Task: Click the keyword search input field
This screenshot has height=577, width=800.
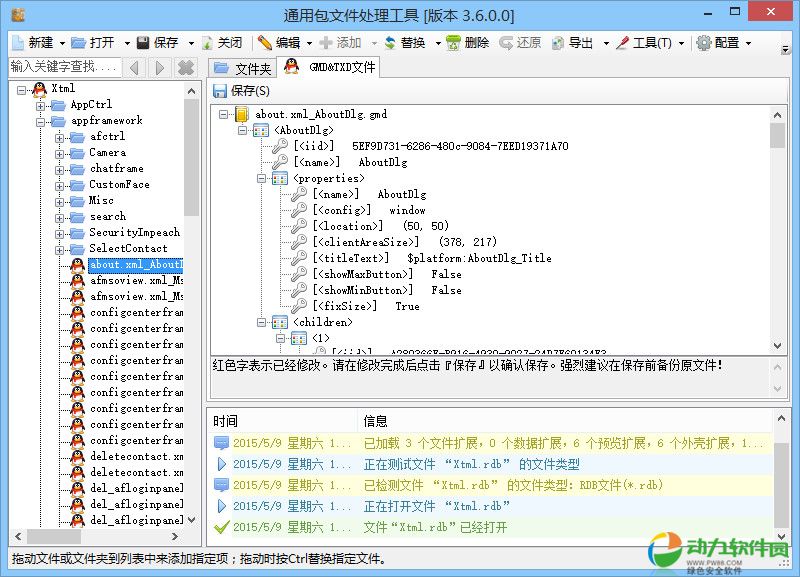Action: click(x=64, y=67)
